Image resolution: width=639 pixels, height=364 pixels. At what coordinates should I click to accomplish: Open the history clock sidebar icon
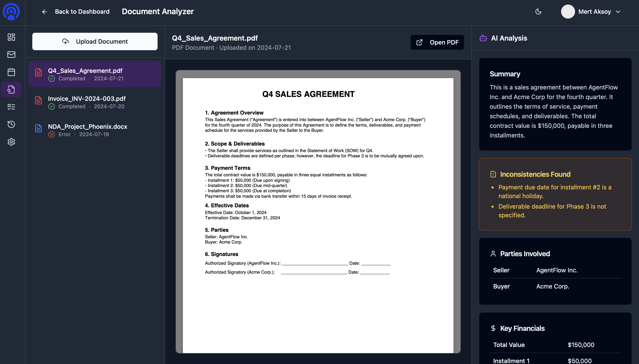point(11,124)
